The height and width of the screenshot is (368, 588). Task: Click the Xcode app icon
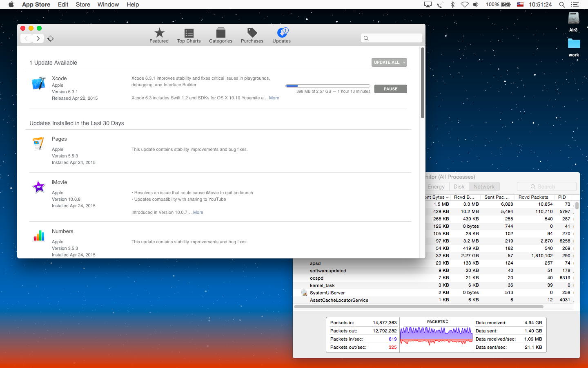tap(39, 83)
